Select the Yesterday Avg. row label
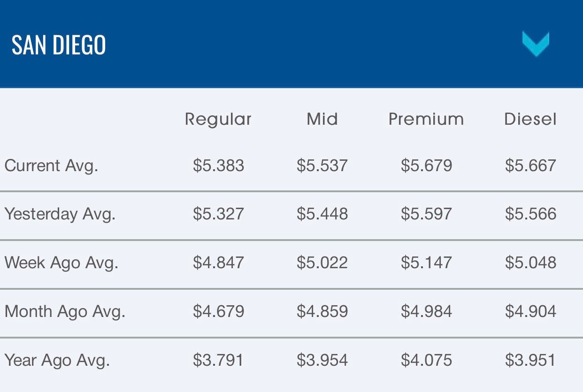The image size is (583, 392). (60, 214)
